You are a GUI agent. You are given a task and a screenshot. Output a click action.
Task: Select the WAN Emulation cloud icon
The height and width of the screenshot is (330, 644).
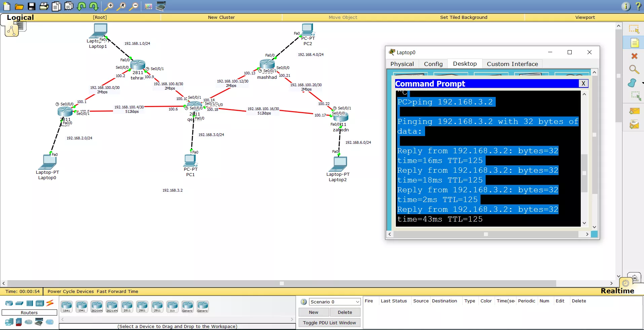pos(29,322)
